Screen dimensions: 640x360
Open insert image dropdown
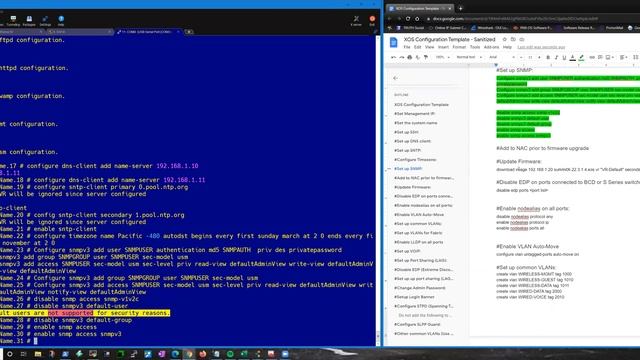(x=609, y=58)
